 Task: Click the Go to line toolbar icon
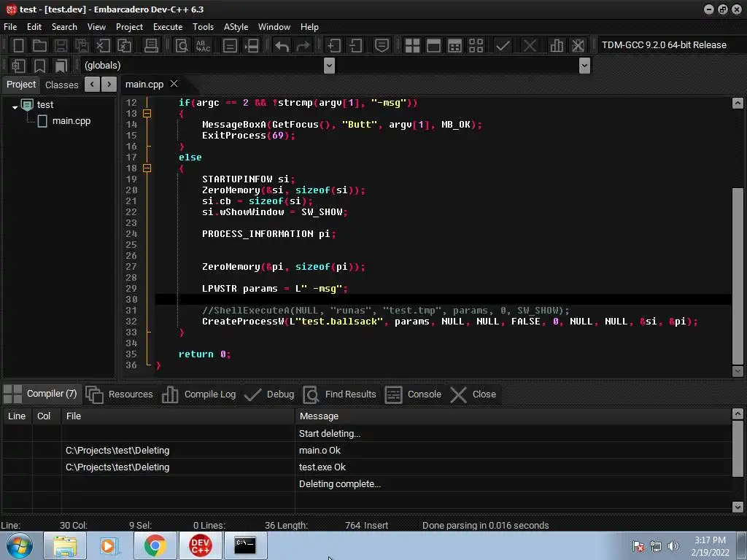(x=251, y=46)
